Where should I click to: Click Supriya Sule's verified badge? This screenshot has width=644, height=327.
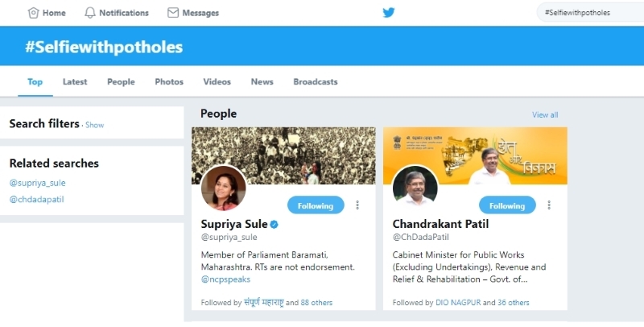[274, 224]
